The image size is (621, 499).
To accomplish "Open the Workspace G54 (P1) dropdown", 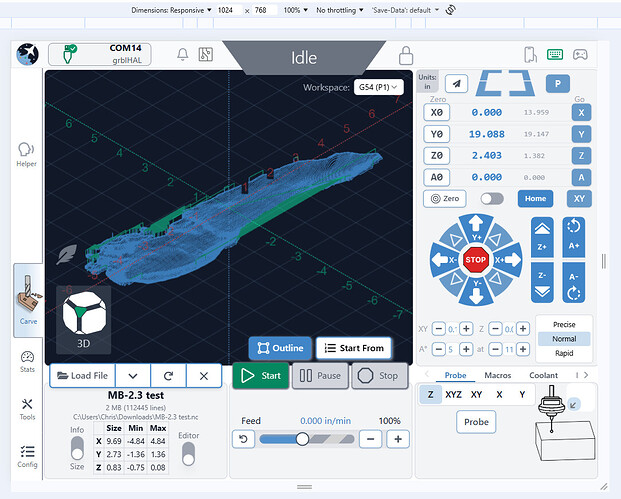I will [x=377, y=87].
